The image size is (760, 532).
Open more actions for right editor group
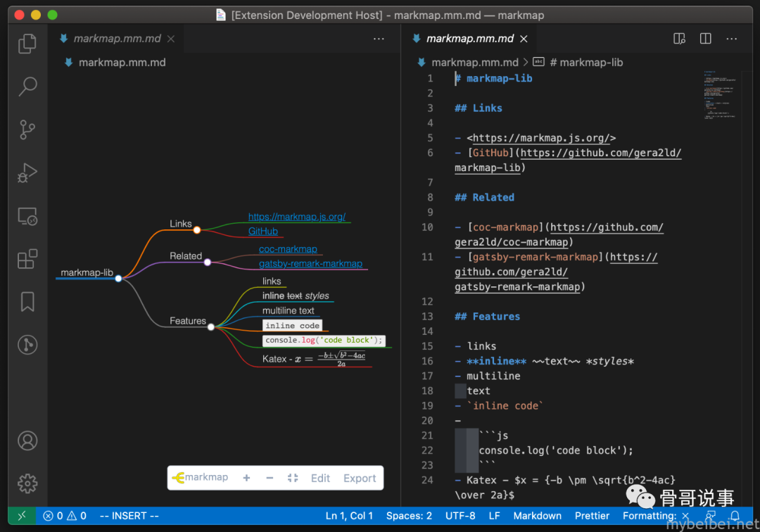[731, 39]
